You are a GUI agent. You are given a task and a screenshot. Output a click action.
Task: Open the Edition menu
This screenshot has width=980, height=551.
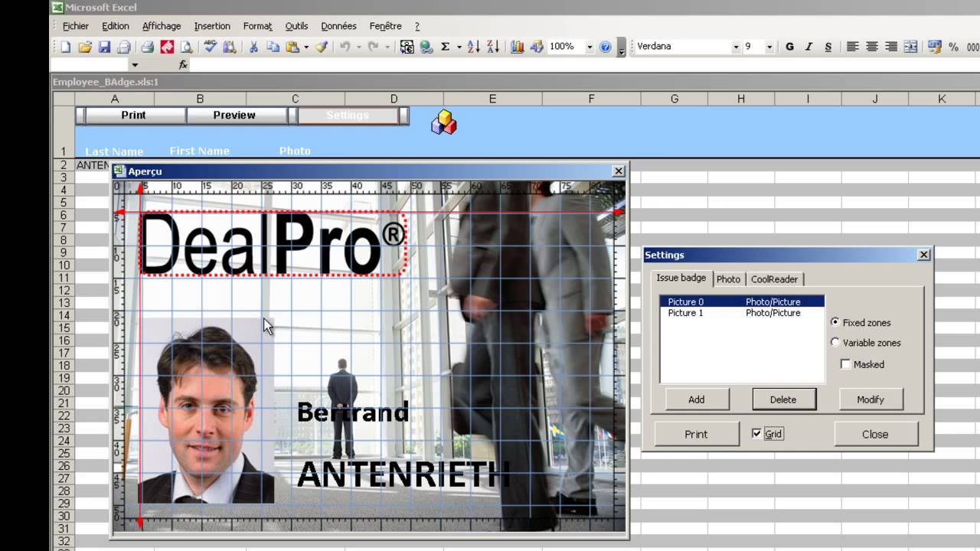pos(116,26)
